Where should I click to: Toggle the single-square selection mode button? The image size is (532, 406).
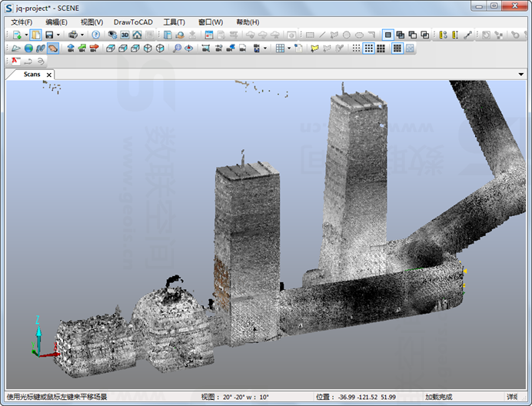click(388, 35)
